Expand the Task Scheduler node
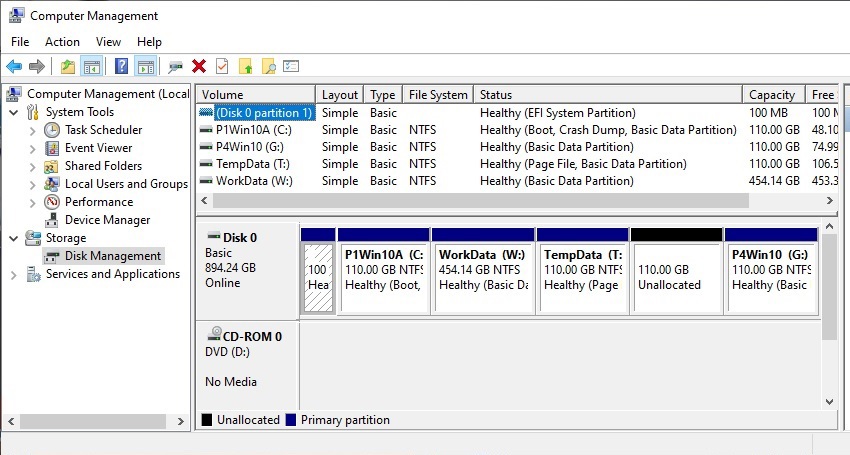 click(x=33, y=131)
